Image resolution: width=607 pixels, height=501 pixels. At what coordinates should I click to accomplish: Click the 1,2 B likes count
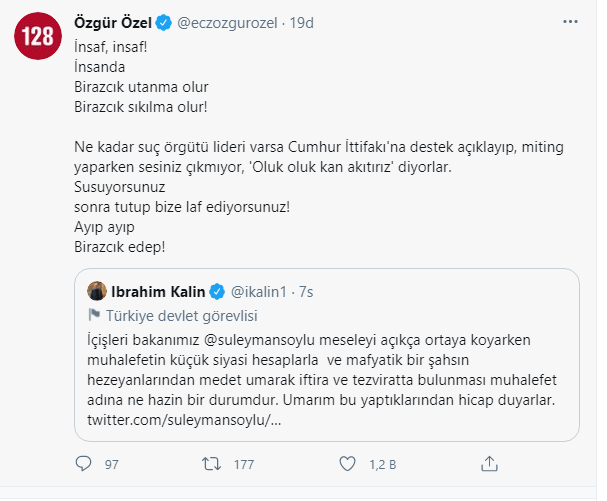click(379, 463)
